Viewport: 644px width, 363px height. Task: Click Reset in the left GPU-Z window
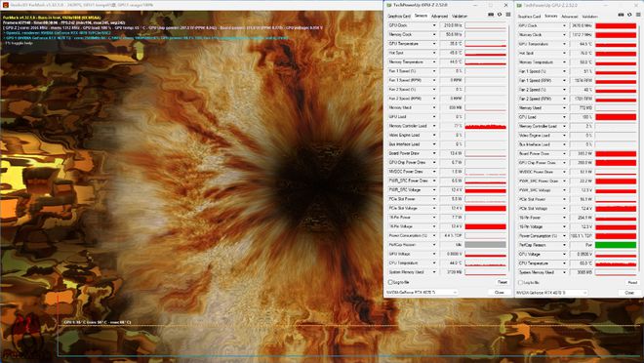pyautogui.click(x=503, y=283)
